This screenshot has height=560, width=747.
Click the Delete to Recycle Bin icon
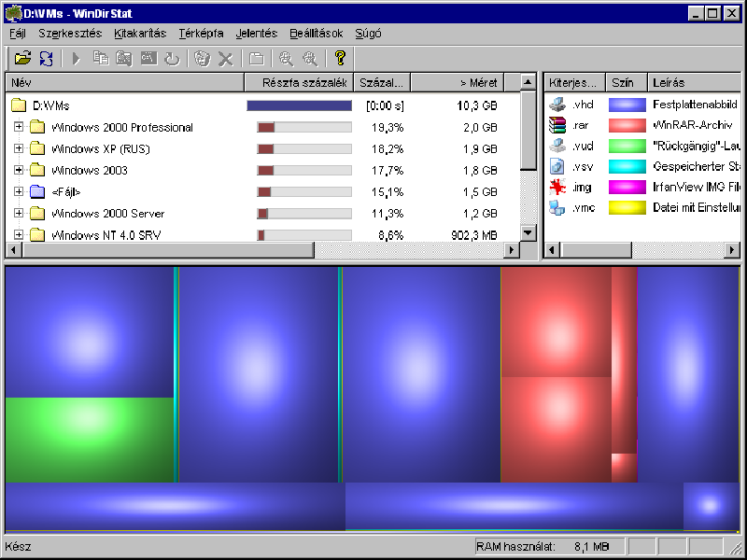202,59
